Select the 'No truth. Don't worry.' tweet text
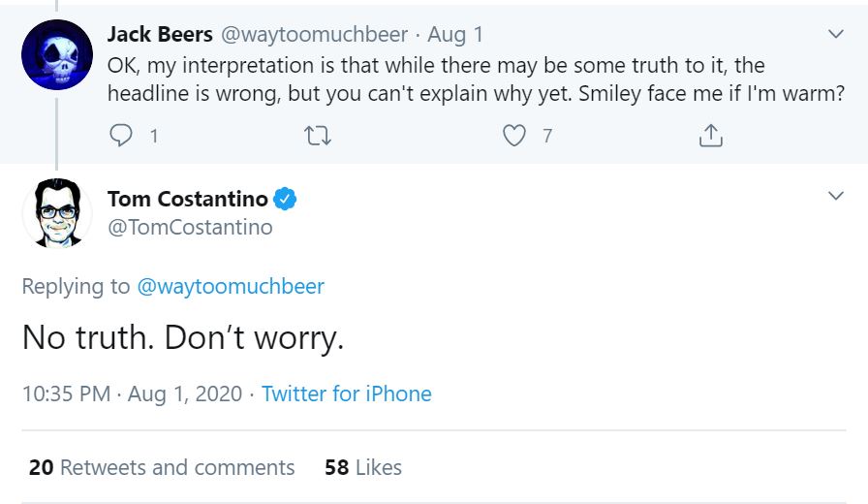Image resolution: width=868 pixels, height=504 pixels. 183,336
